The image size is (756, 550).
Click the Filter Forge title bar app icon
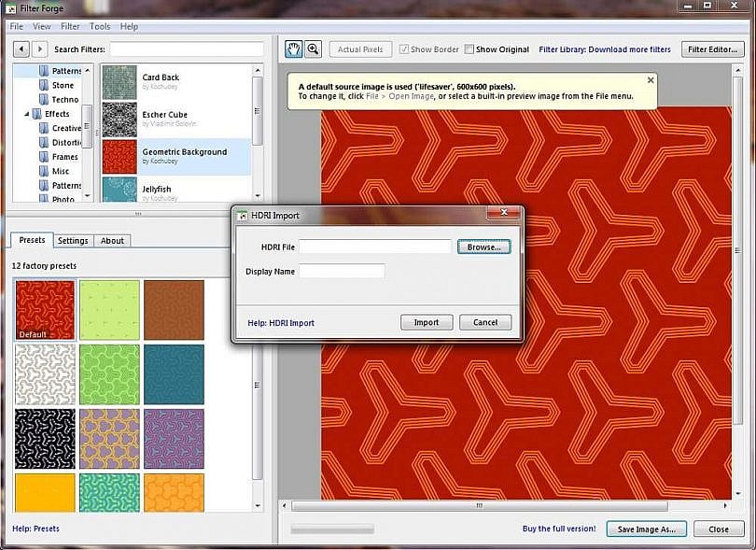[10, 8]
